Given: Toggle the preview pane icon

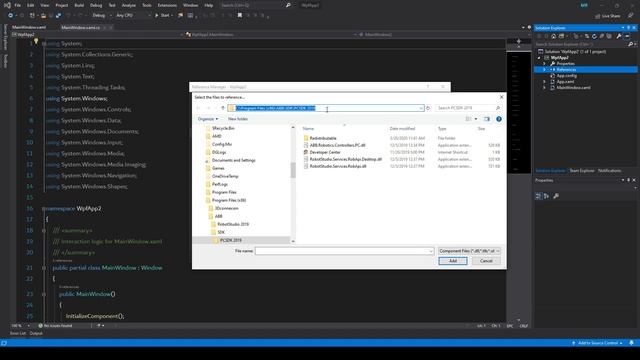Looking at the screenshot, I should coord(487,119).
